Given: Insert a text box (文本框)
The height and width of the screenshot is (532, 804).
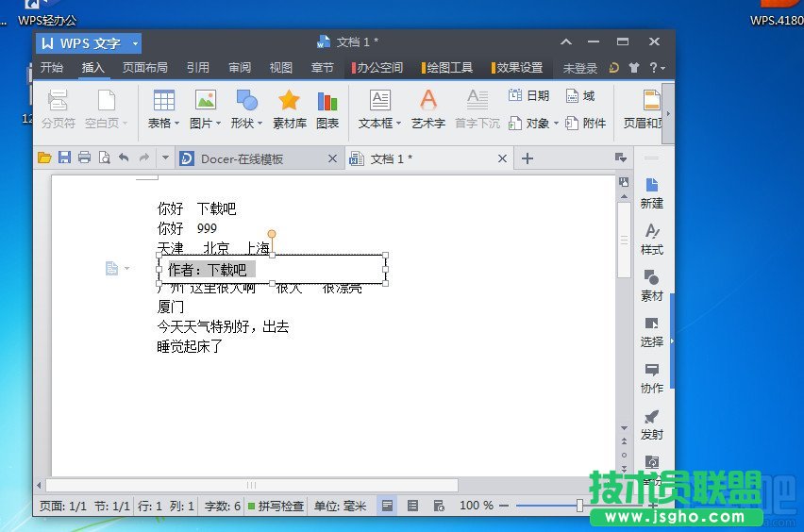Looking at the screenshot, I should click(379, 109).
